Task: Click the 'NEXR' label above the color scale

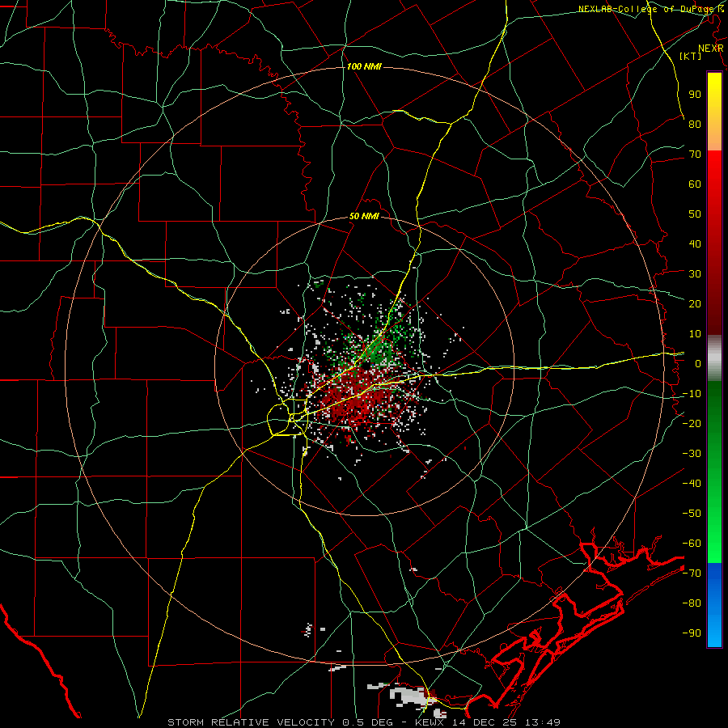Action: pos(711,49)
